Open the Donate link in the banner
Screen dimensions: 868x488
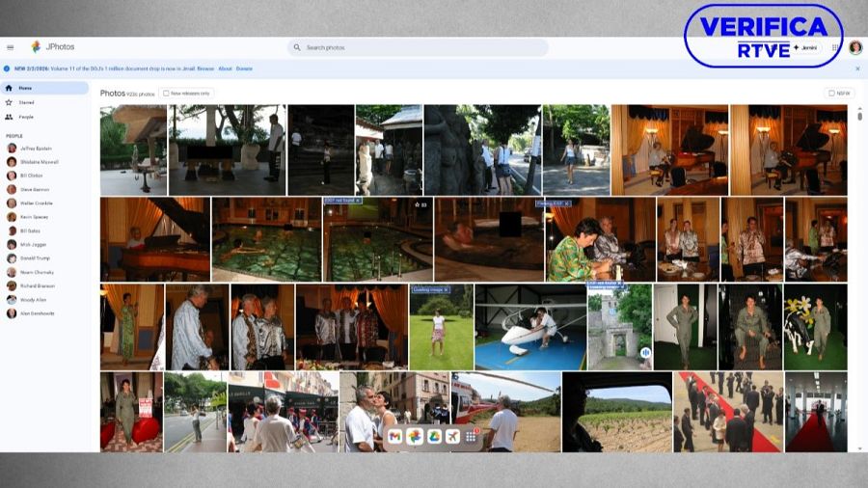pyautogui.click(x=244, y=68)
